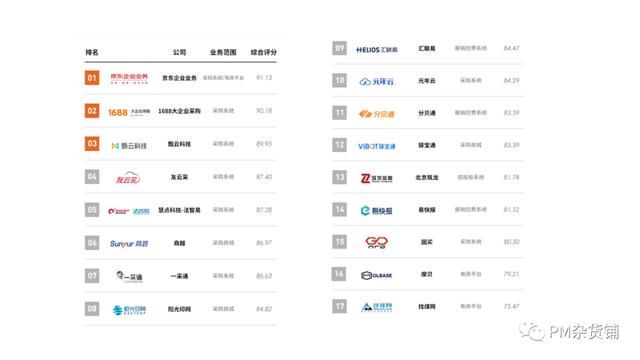Select the Sunyur logo in row 06
Viewport: 640px width, 360px height.
(x=129, y=244)
